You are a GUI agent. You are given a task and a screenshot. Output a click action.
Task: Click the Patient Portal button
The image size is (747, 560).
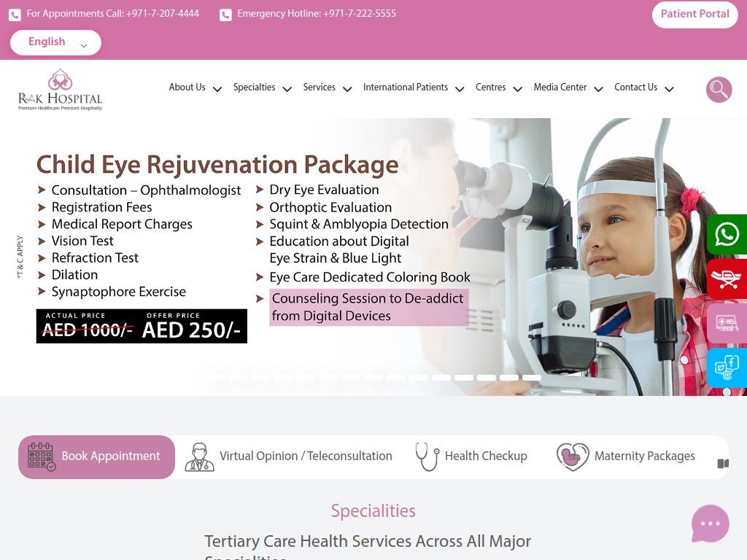point(694,15)
